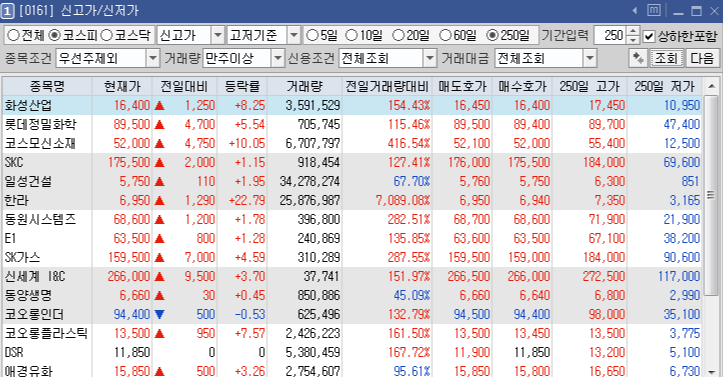723x377 pixels.
Task: Click 일성건설's volume 34,278,274
Action: pyautogui.click(x=310, y=181)
